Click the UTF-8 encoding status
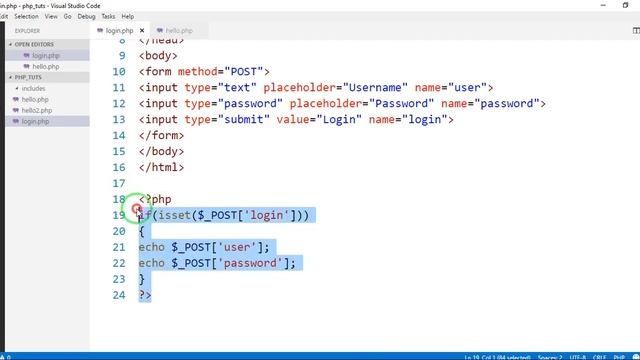The image size is (640, 360). click(578, 357)
